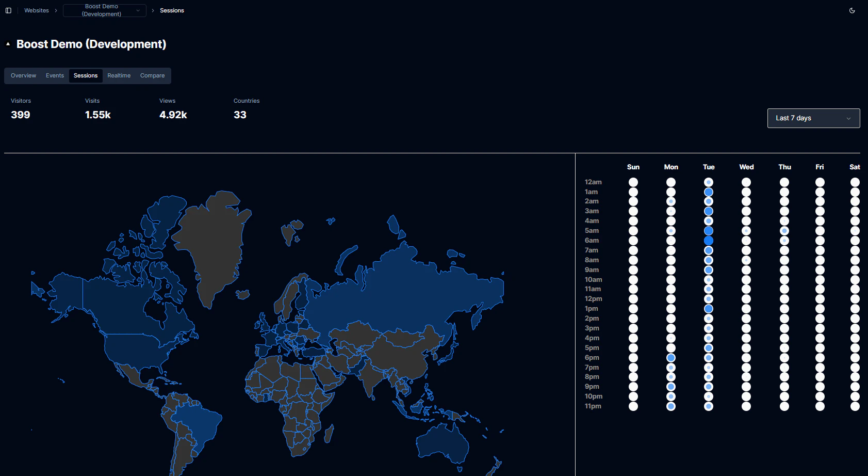Click the Sunday 12am heatmap dot
This screenshot has width=868, height=476.
coord(633,182)
